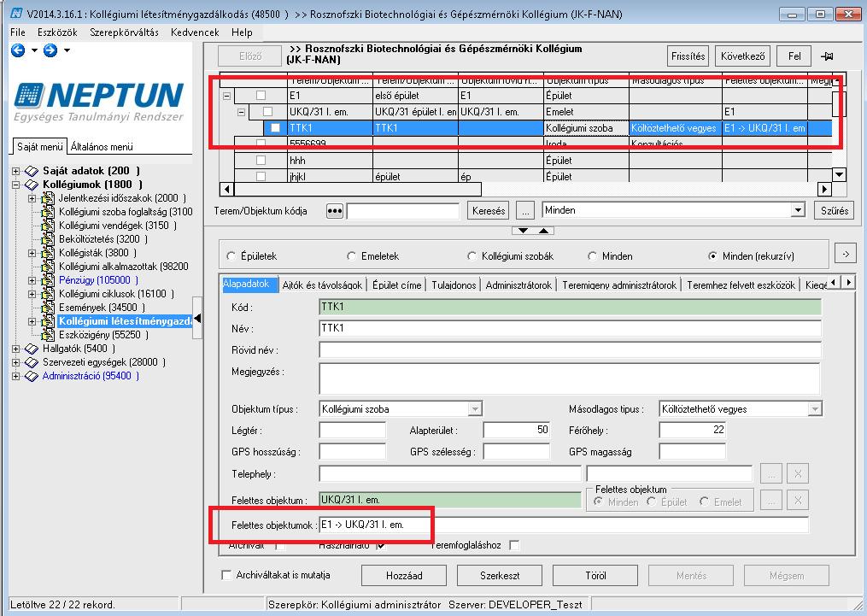The width and height of the screenshot is (867, 616).
Task: Go back with the blue left arrow
Action: coord(18,50)
